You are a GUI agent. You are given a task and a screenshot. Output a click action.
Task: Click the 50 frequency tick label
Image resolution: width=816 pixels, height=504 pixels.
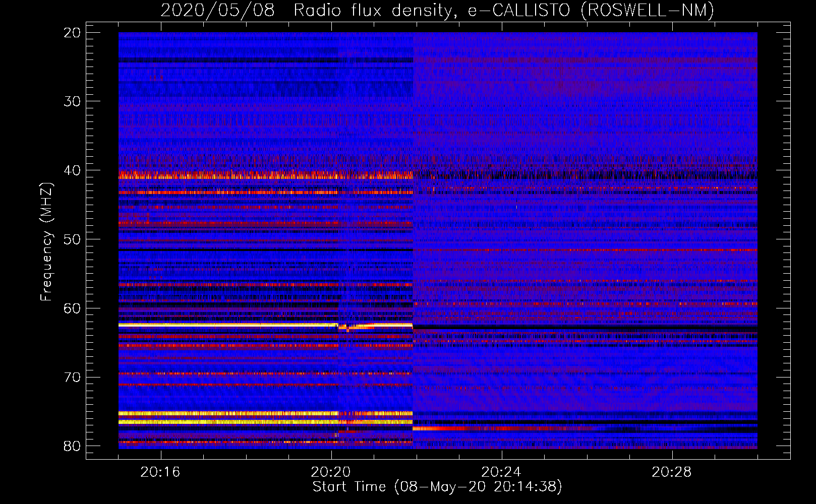pos(72,239)
